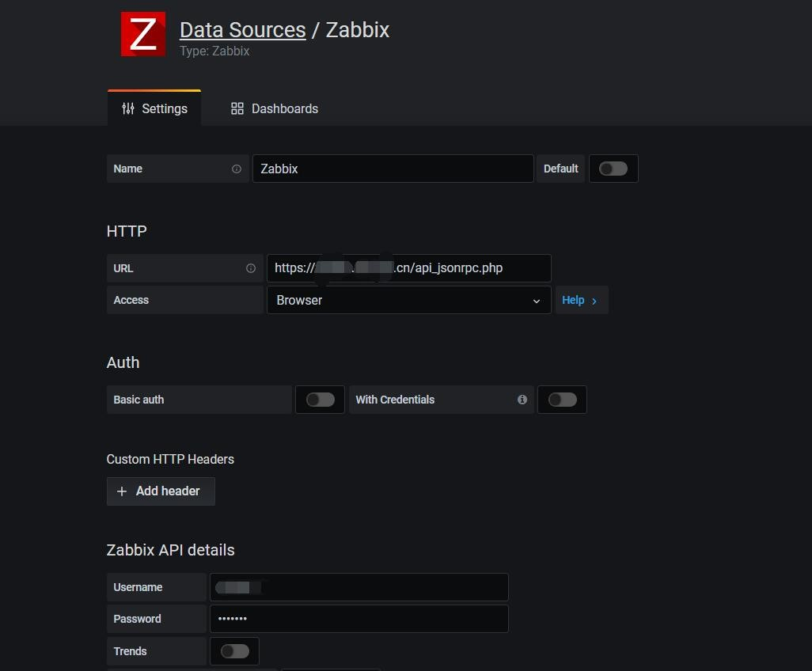This screenshot has width=812, height=671.
Task: Click the 'Access' label
Action: (131, 301)
